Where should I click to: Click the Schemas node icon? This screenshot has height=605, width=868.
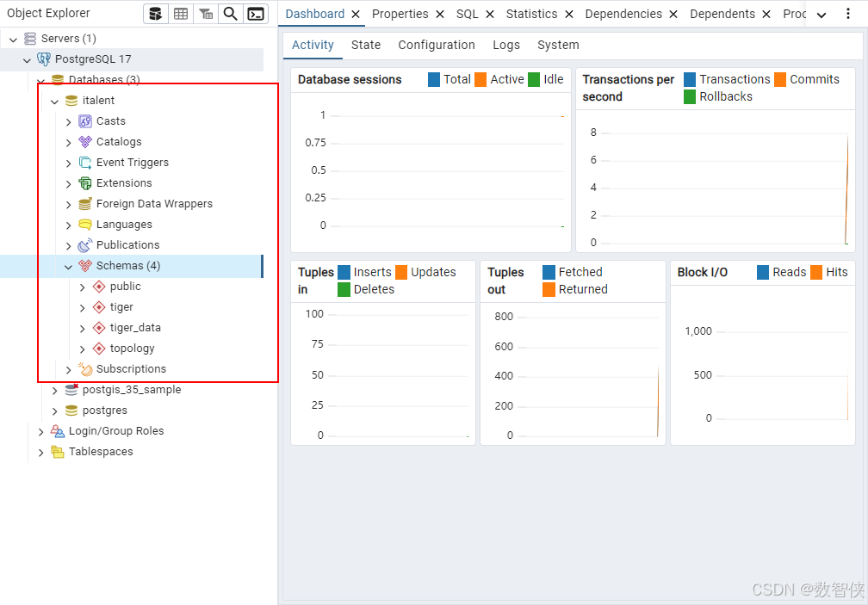pyautogui.click(x=85, y=266)
